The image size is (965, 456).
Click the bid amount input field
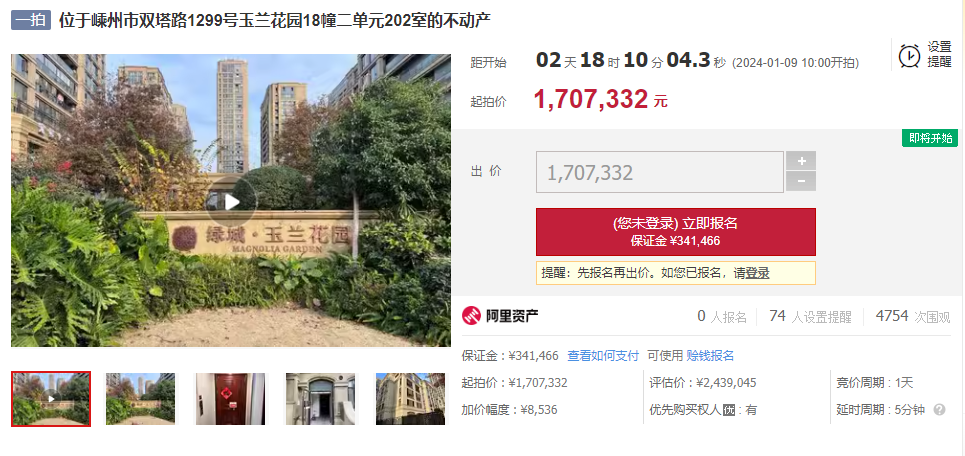(660, 172)
